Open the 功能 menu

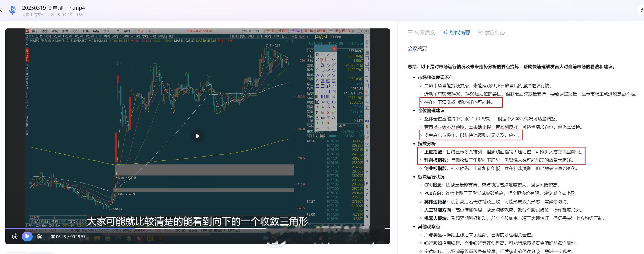click(45, 31)
